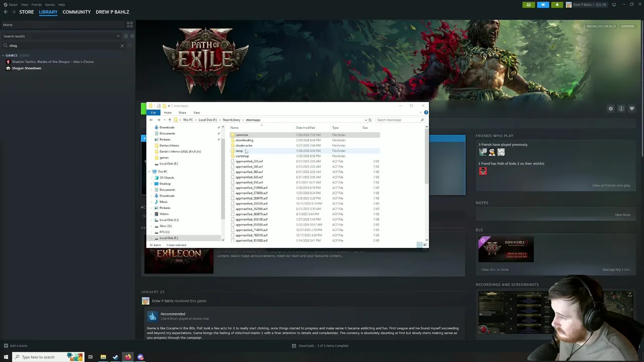
Task: Open Explorer File tab
Action: (153, 113)
